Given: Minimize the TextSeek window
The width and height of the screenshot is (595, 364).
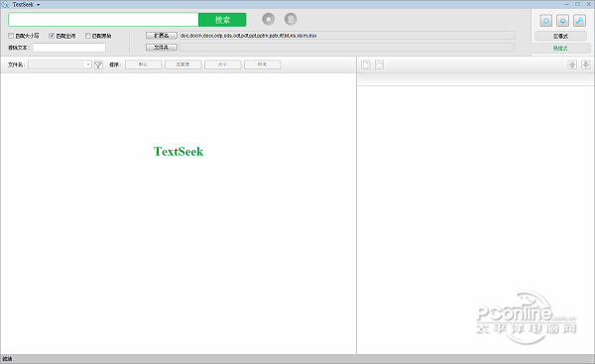Looking at the screenshot, I should click(566, 4).
